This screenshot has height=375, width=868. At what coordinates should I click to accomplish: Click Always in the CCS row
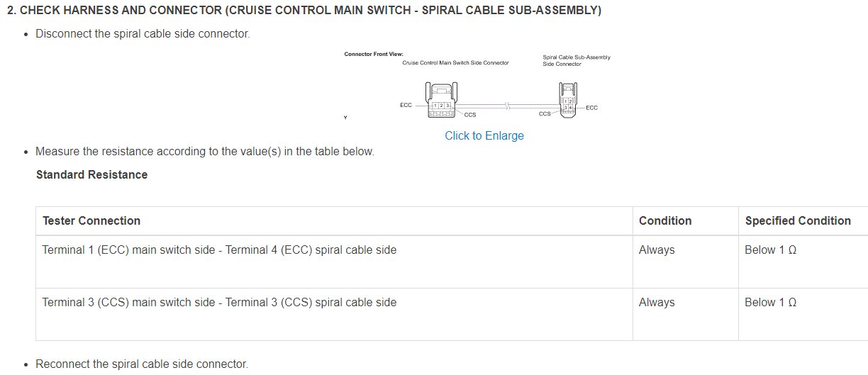[657, 302]
